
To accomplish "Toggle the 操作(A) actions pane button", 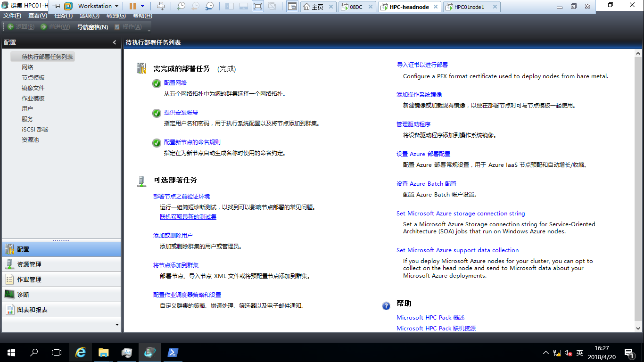I will coord(128,27).
